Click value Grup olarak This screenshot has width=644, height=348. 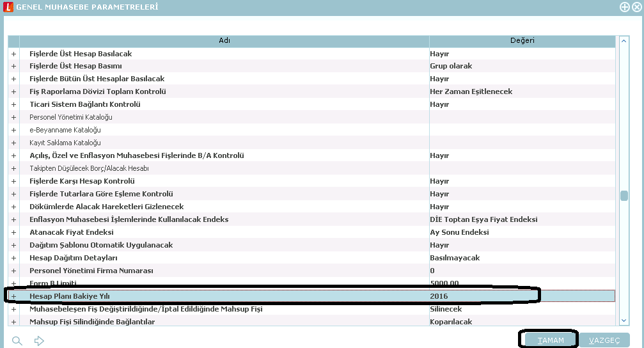pyautogui.click(x=451, y=66)
